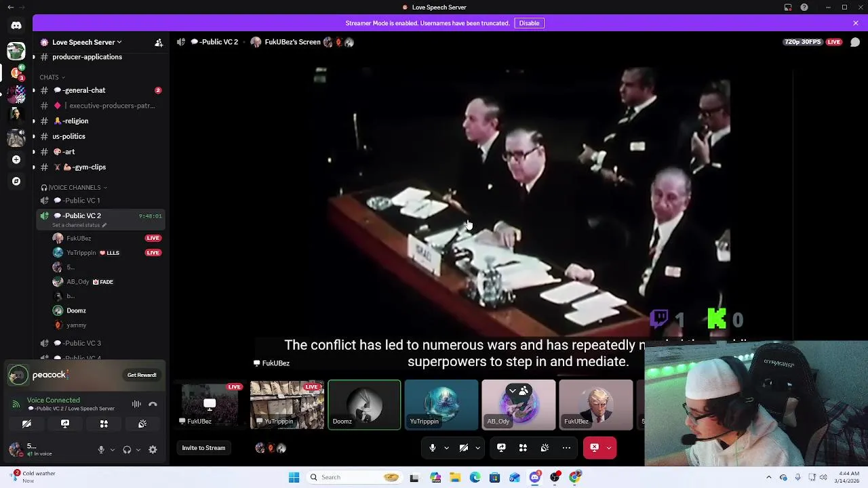Disconnect from voice using the hang-up icon
This screenshot has height=488, width=868.
153,404
